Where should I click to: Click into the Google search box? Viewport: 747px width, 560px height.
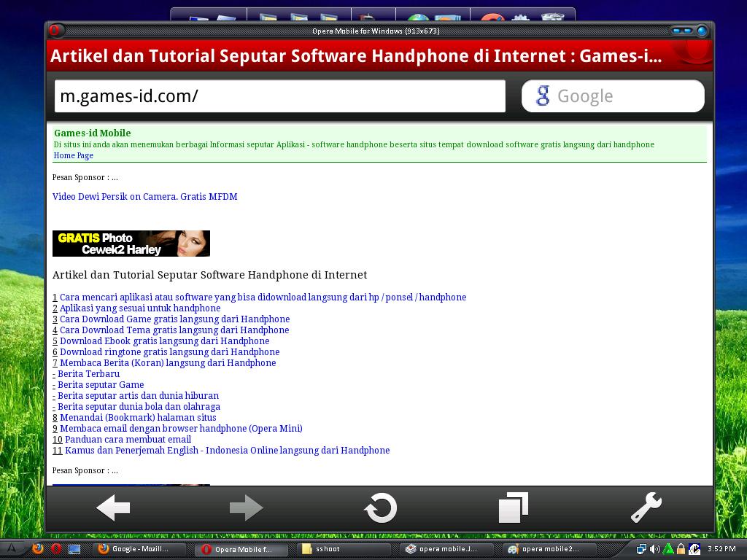[x=613, y=96]
